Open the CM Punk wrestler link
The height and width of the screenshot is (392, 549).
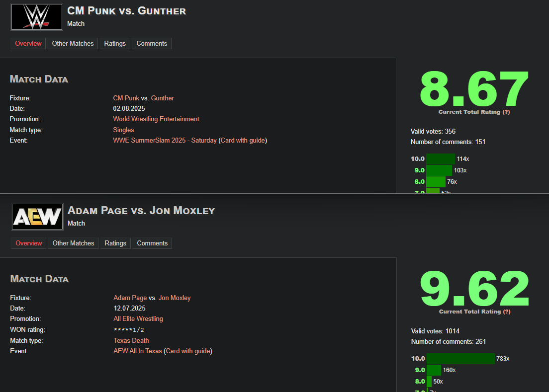[126, 98]
